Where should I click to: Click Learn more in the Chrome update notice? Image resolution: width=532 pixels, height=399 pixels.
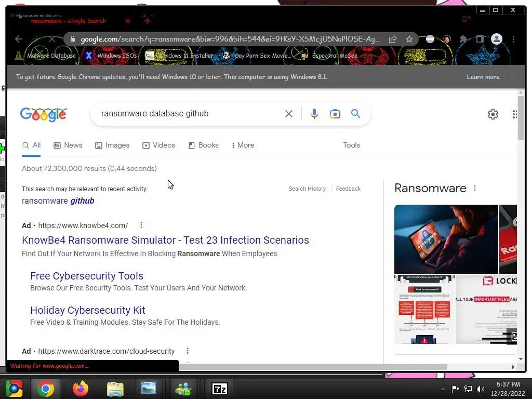pyautogui.click(x=483, y=77)
